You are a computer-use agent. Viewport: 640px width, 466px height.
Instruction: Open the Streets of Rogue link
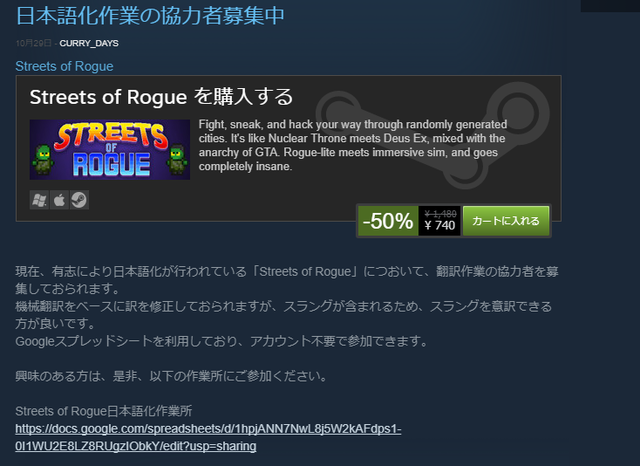tap(64, 66)
